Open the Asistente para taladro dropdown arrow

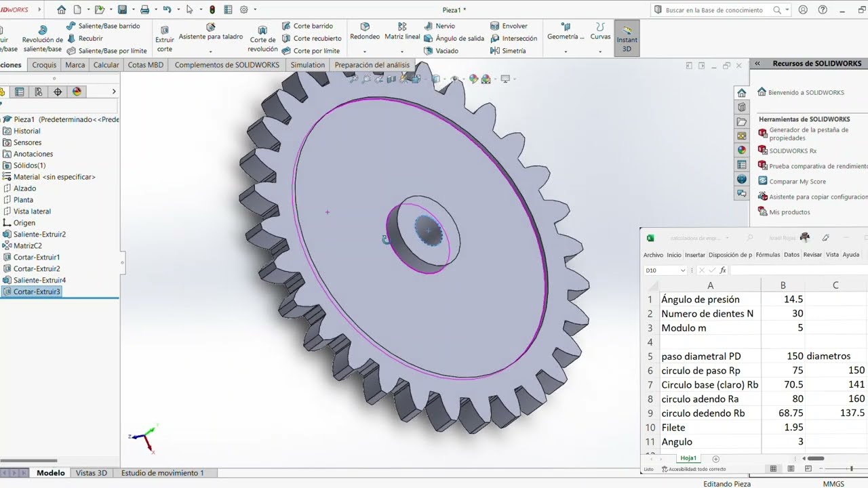[x=210, y=52]
